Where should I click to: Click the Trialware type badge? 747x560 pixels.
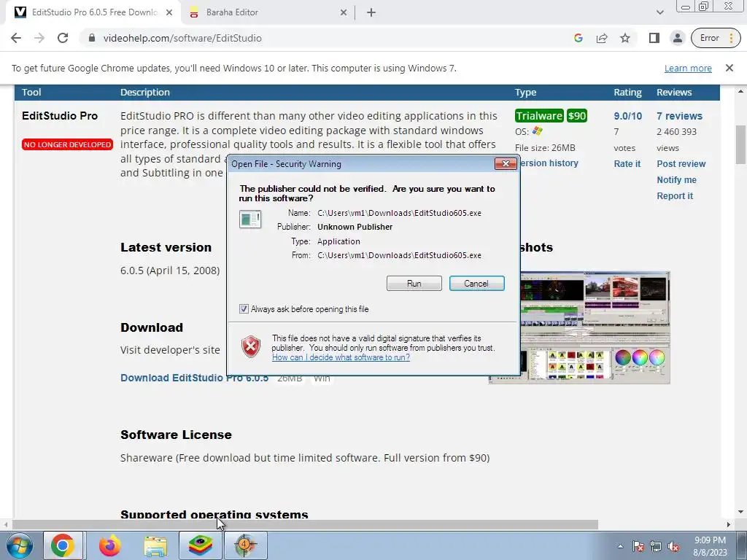[x=539, y=116]
